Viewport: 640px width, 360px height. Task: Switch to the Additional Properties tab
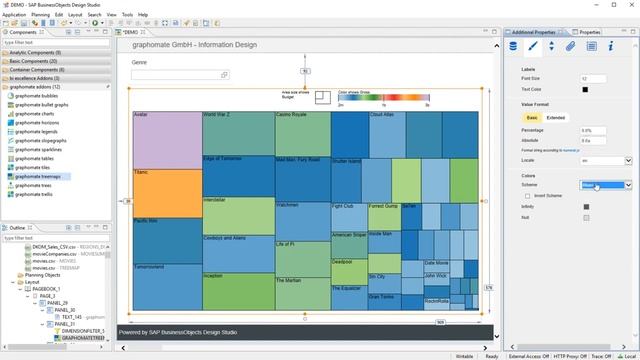coord(533,32)
